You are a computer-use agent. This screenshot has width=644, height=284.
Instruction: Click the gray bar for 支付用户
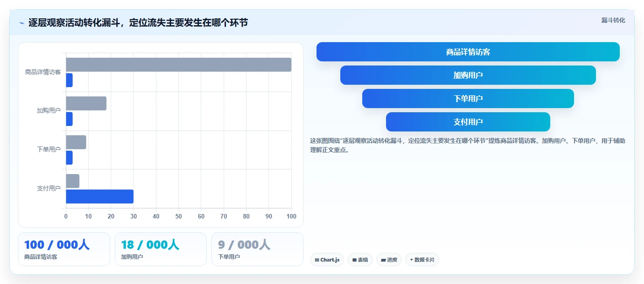click(73, 181)
